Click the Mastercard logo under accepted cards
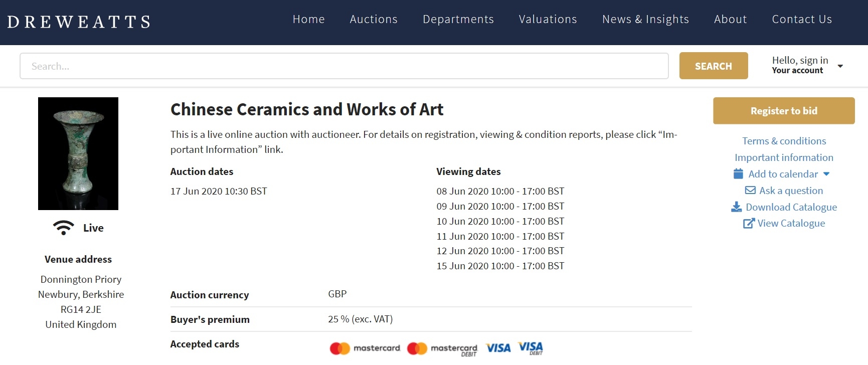This screenshot has height=365, width=868. pyautogui.click(x=365, y=348)
